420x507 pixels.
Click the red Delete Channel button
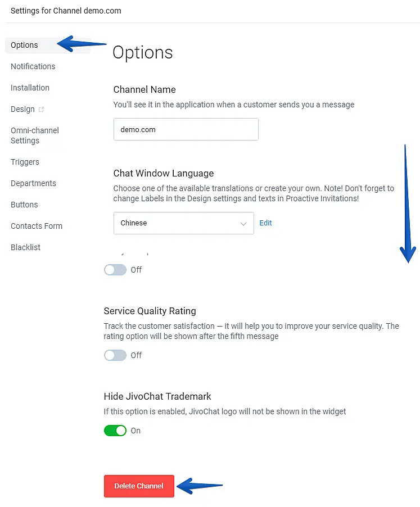coord(139,486)
